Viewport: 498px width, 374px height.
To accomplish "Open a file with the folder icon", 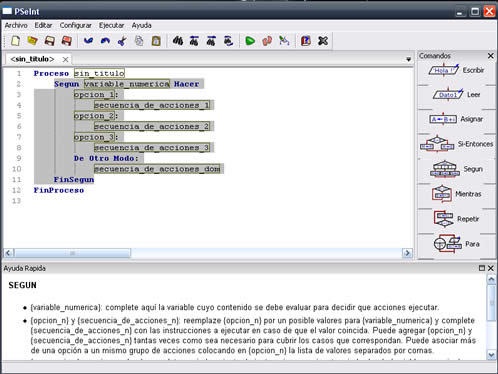I will tap(32, 41).
